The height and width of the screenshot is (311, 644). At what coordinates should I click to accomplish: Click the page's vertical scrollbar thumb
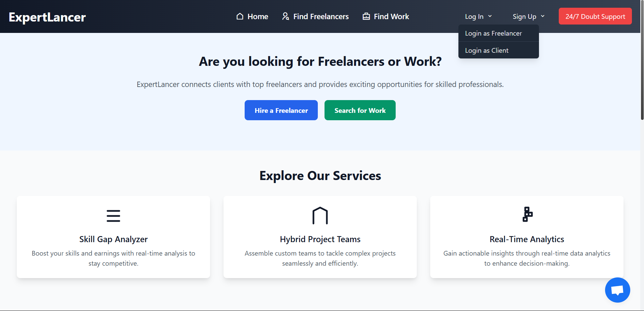click(x=642, y=60)
